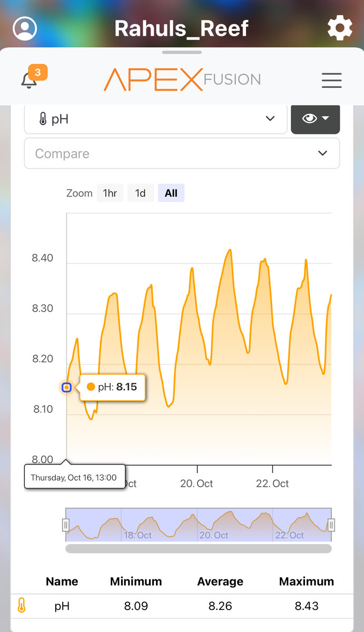The image size is (364, 632).
Task: Click the thermometer icon in pH dropdown
Action: coord(43,119)
